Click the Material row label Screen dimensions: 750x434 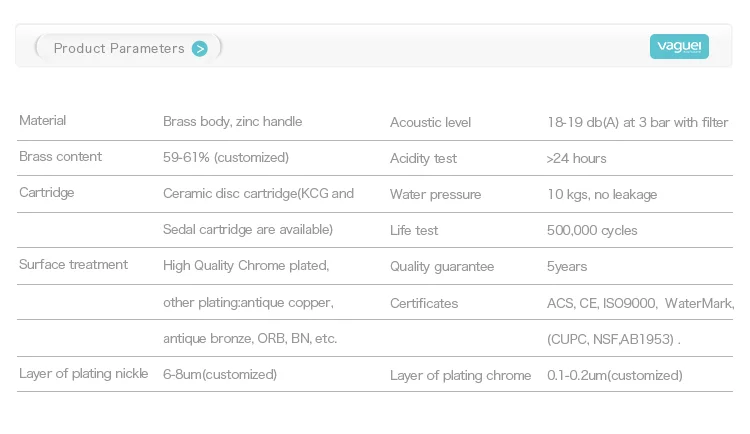coord(43,121)
